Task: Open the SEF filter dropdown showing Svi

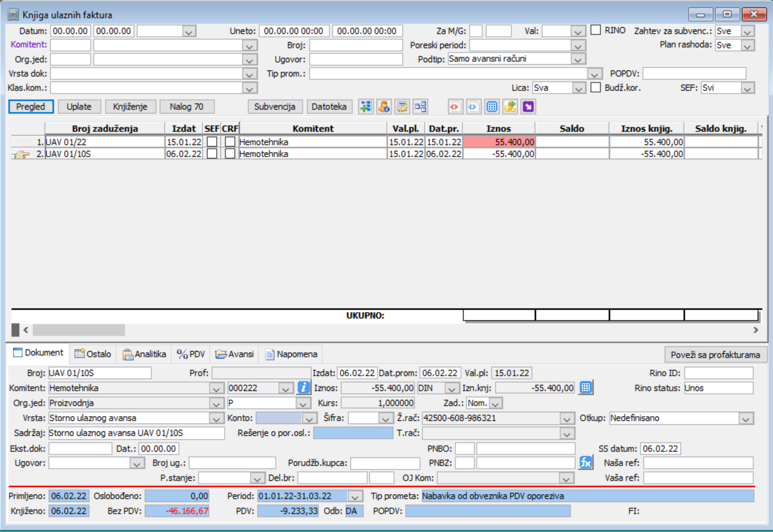Action: click(747, 88)
